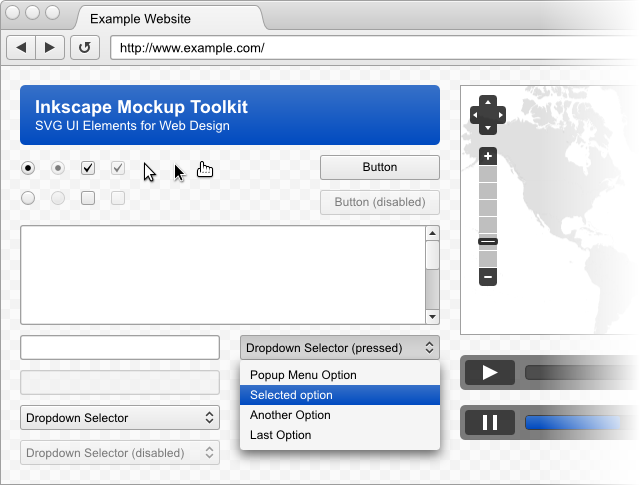The width and height of the screenshot is (640, 485).
Task: Pan the map down with arrow
Action: click(x=488, y=128)
